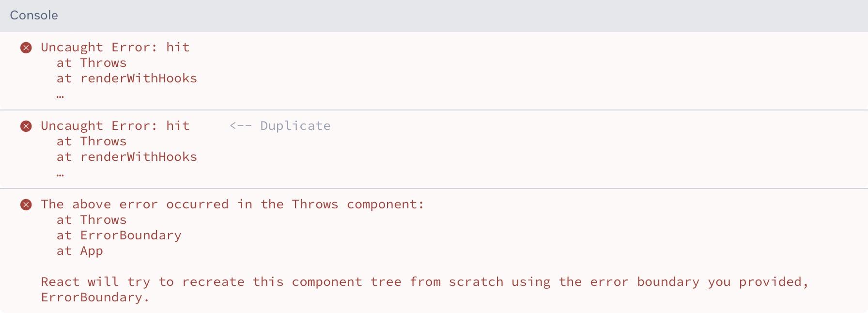The height and width of the screenshot is (313, 868).
Task: Expand the first error's stack trace ellipsis
Action: (60, 95)
